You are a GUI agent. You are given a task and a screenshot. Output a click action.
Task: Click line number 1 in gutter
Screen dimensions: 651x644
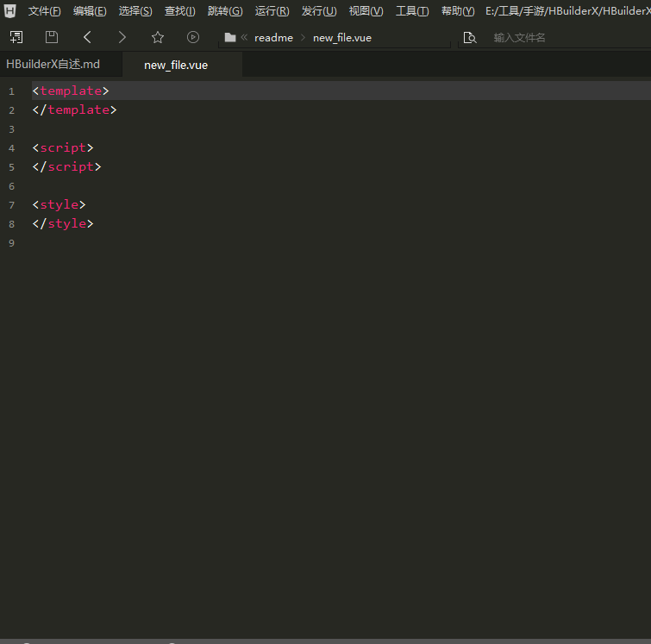coord(11,91)
